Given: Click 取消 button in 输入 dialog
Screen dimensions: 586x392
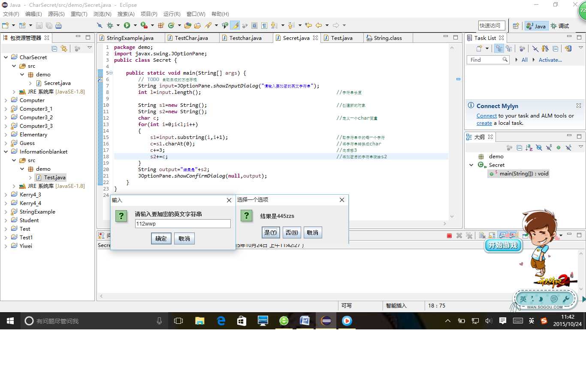Looking at the screenshot, I should 184,238.
